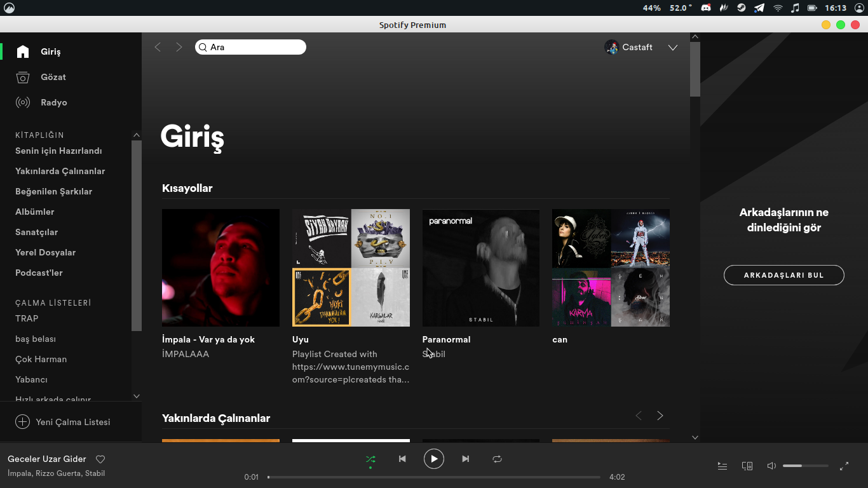The image size is (868, 488).
Task: Open the İmpala - Var ya da yok cover
Action: [x=220, y=268]
